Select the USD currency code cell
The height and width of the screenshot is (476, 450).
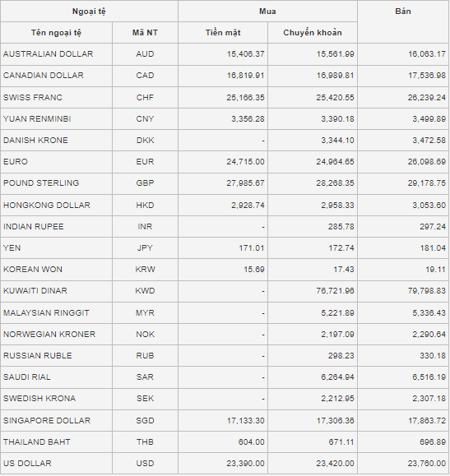click(145, 463)
